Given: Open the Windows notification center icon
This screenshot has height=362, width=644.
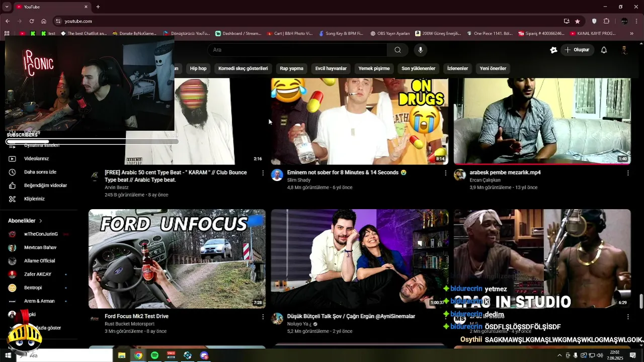Looking at the screenshot, I should [633, 355].
